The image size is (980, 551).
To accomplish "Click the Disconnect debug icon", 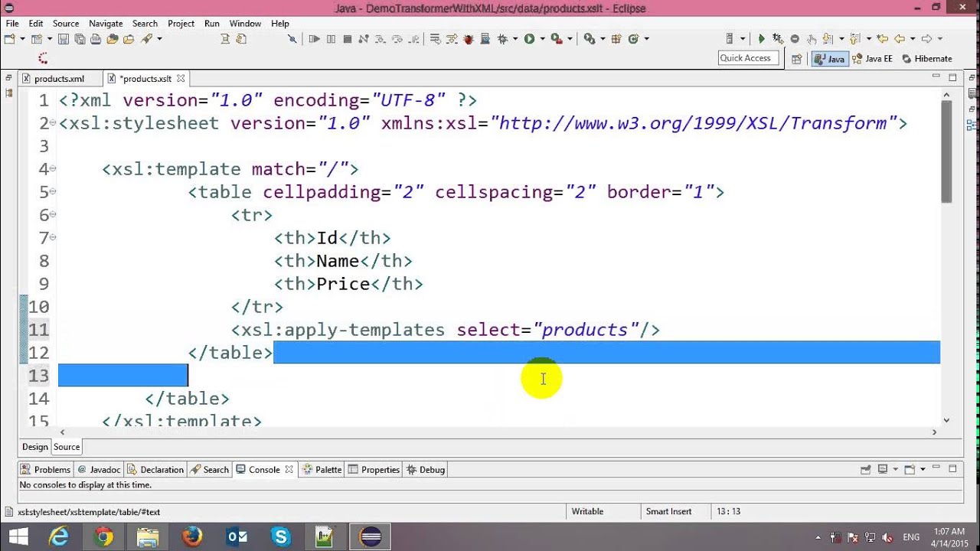I will (363, 38).
